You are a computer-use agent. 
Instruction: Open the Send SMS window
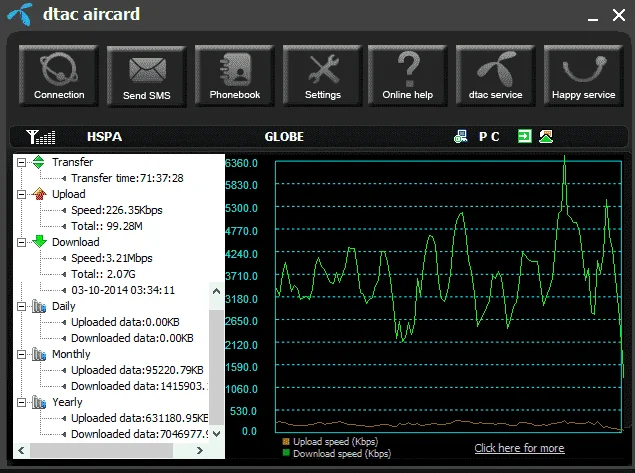(x=147, y=76)
